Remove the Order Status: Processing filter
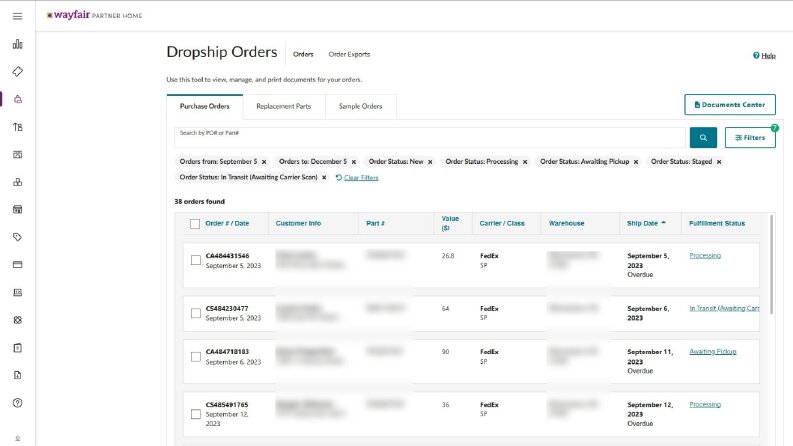Image resolution: width=793 pixels, height=446 pixels. point(525,162)
